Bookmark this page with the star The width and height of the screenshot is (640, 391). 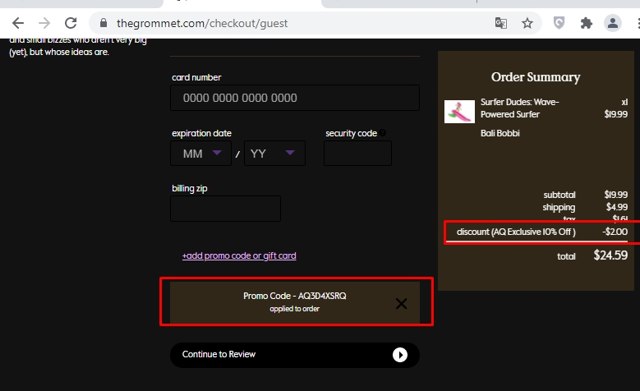(x=527, y=23)
